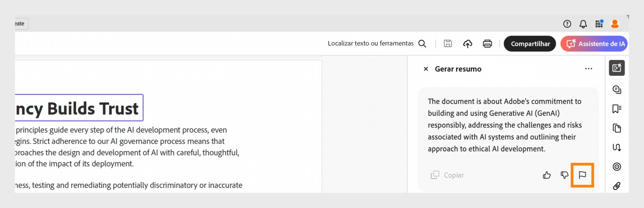This screenshot has width=644, height=208.
Task: Search with Localizar texto ou ferramentas
Action: click(377, 44)
